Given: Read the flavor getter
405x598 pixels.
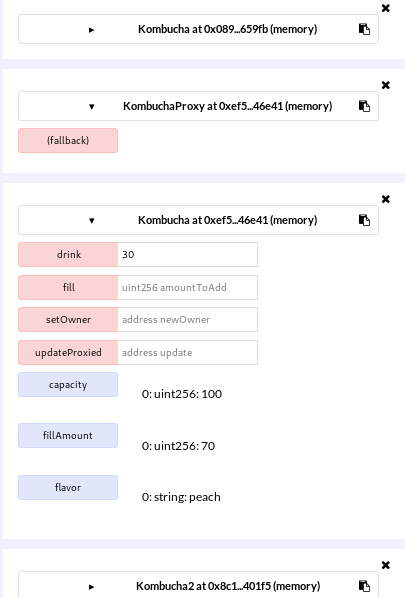Looking at the screenshot, I should [68, 487].
